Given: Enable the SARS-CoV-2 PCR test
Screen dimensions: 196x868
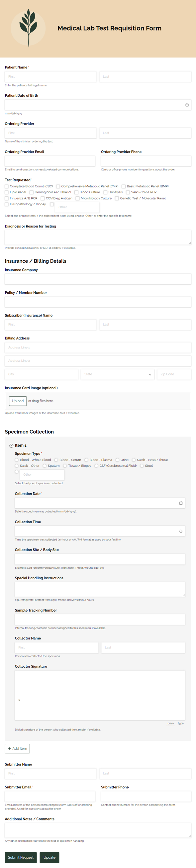Looking at the screenshot, I should pyautogui.click(x=128, y=192).
